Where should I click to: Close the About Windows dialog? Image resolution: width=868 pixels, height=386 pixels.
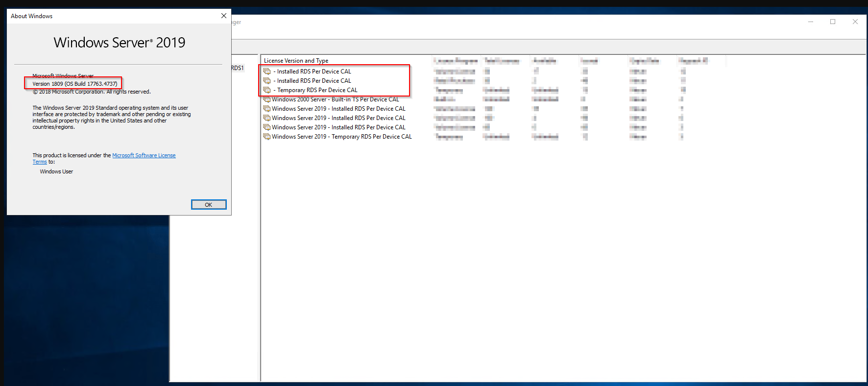223,16
